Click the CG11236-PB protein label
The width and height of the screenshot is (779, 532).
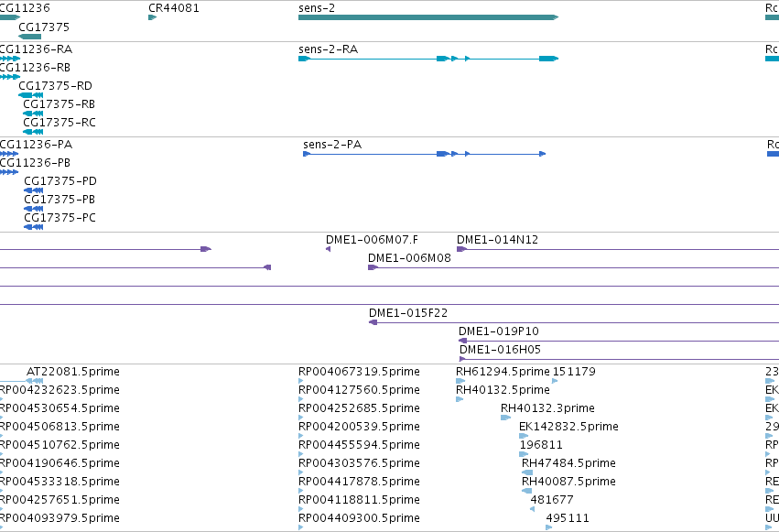[35, 163]
